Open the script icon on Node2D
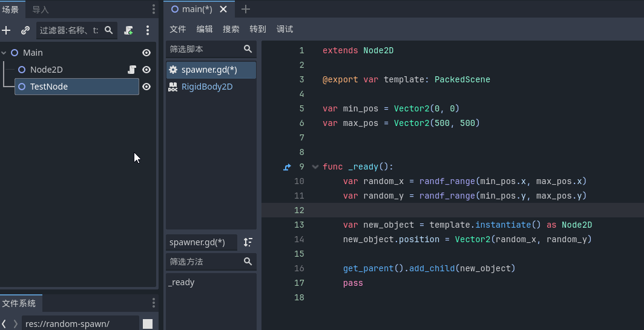This screenshot has width=644, height=330. tap(132, 70)
